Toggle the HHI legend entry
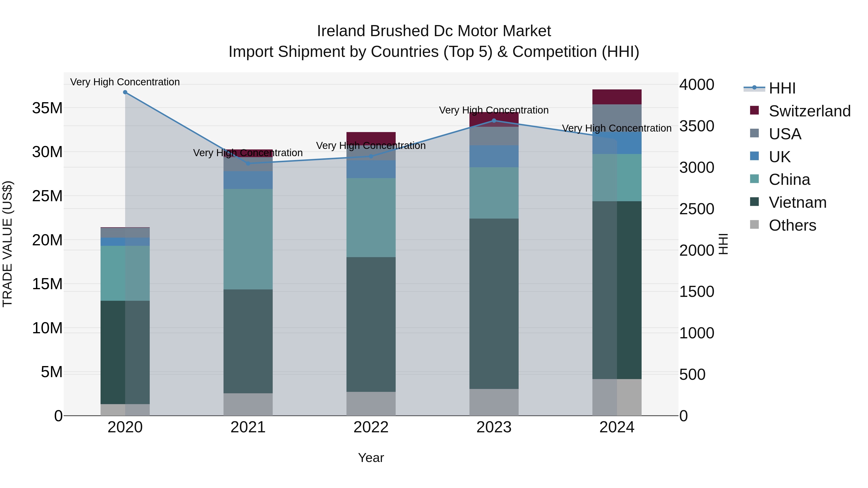Viewport: 868px width, 488px height. (x=770, y=88)
